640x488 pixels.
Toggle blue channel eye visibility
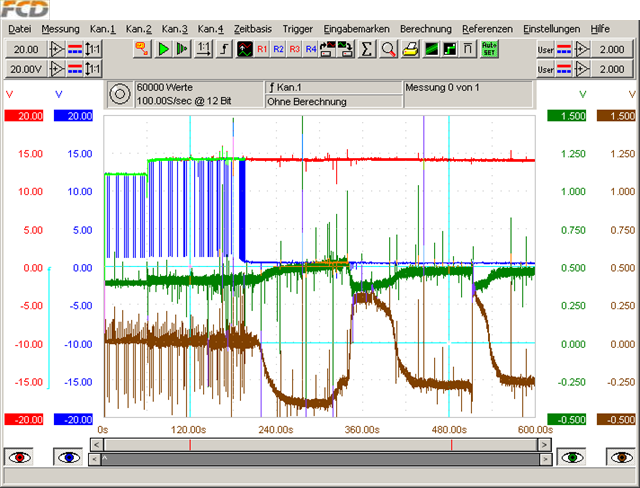(69, 457)
